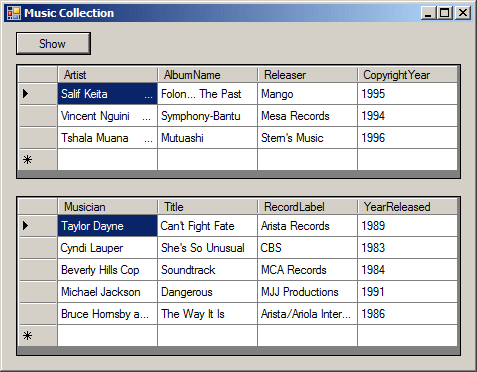Screen dimensions: 477x372
Task: Select the CBS record label cell
Action: [307, 248]
